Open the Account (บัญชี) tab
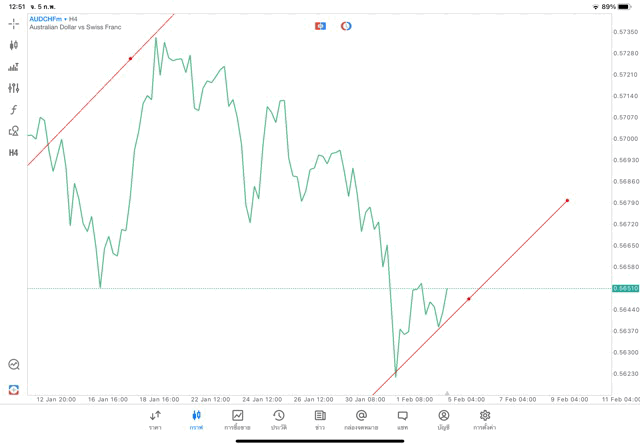Image resolution: width=640 pixels, height=447 pixels. [x=444, y=419]
